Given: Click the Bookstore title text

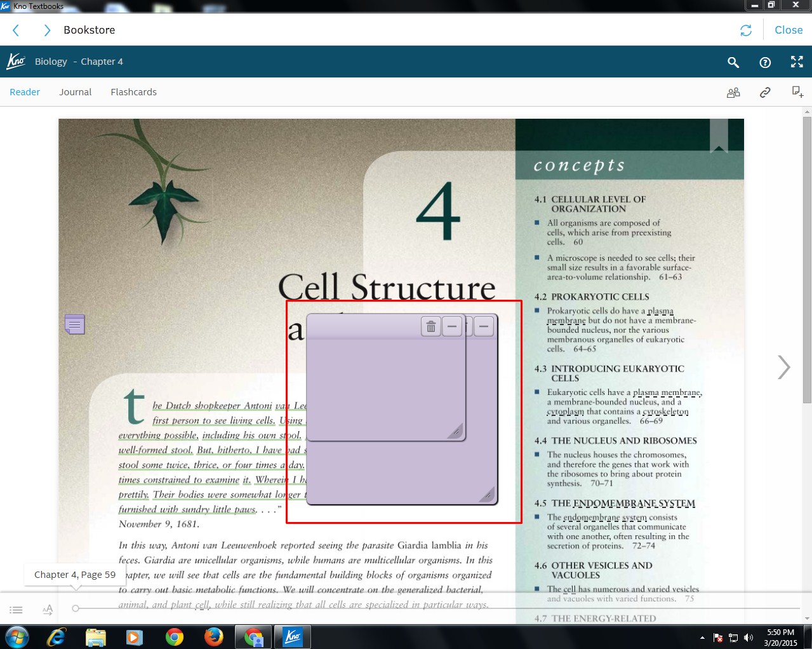Looking at the screenshot, I should (x=90, y=30).
